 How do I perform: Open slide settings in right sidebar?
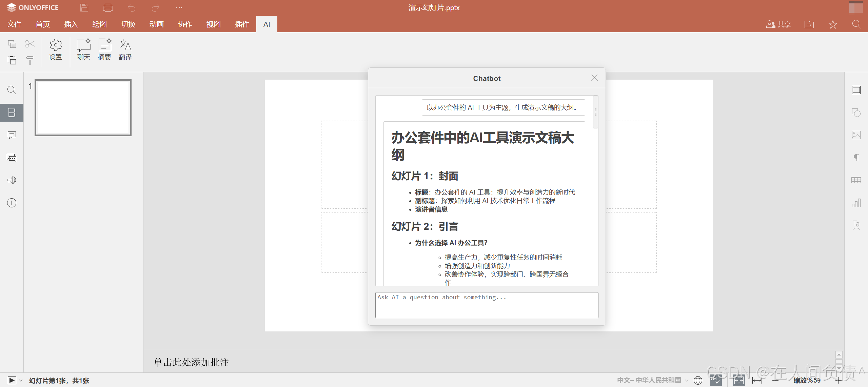tap(857, 90)
